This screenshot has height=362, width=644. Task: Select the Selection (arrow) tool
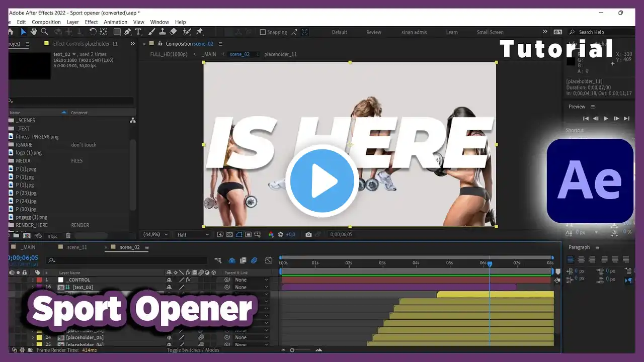[x=23, y=32]
